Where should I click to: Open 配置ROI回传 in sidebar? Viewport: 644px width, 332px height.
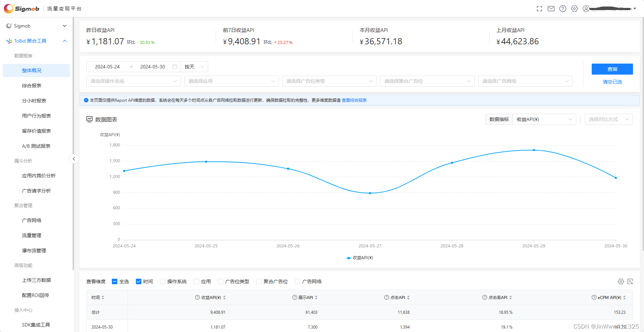pyautogui.click(x=36, y=295)
